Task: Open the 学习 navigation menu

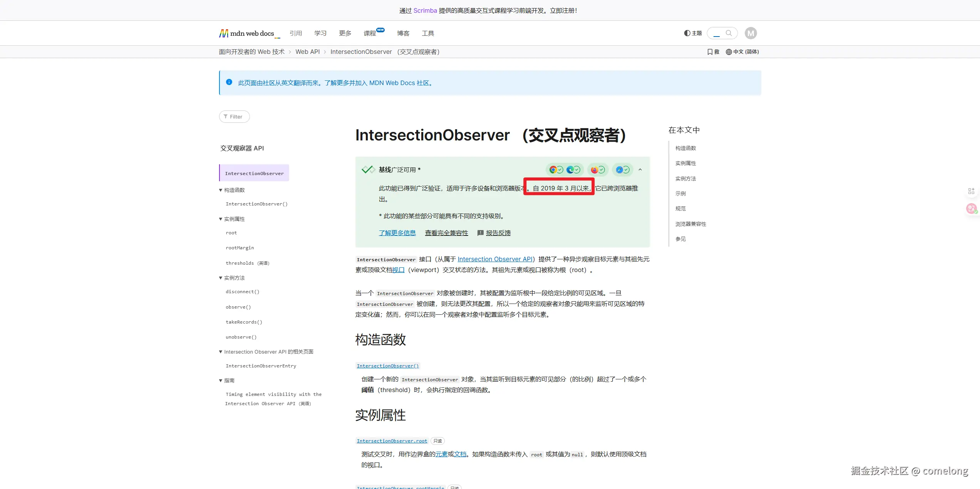Action: click(x=320, y=33)
